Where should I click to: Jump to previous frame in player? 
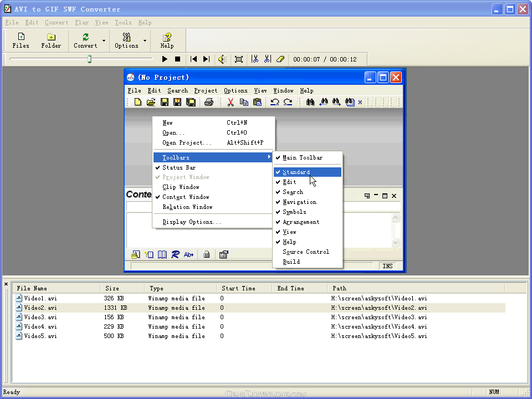[x=194, y=59]
